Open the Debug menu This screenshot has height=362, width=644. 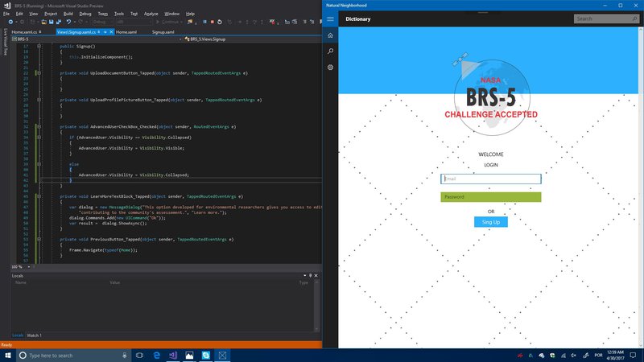(x=85, y=14)
